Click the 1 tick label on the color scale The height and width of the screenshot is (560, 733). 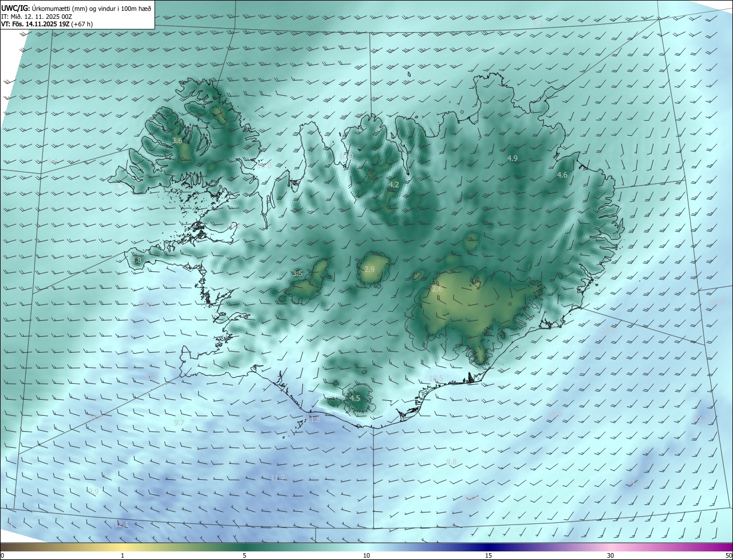123,555
